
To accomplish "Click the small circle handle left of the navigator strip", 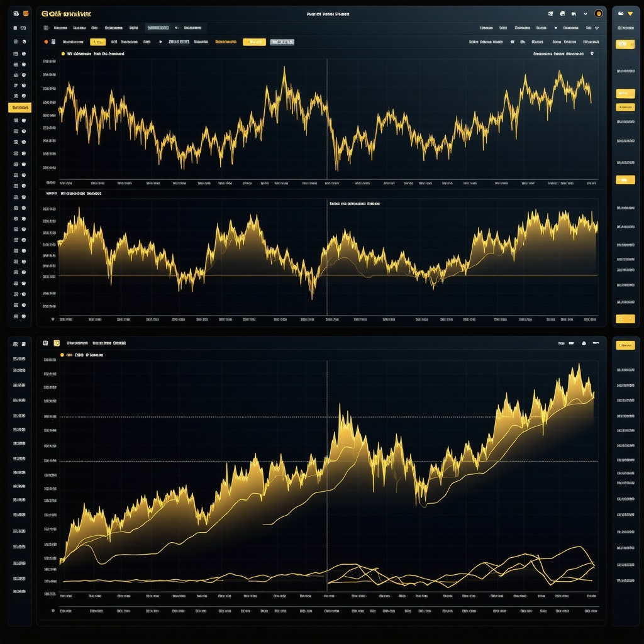I will pyautogui.click(x=53, y=611).
